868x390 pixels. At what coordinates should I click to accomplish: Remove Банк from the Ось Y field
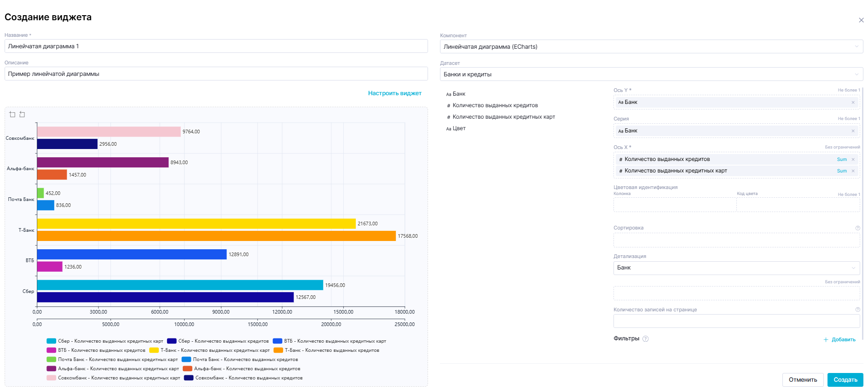853,103
